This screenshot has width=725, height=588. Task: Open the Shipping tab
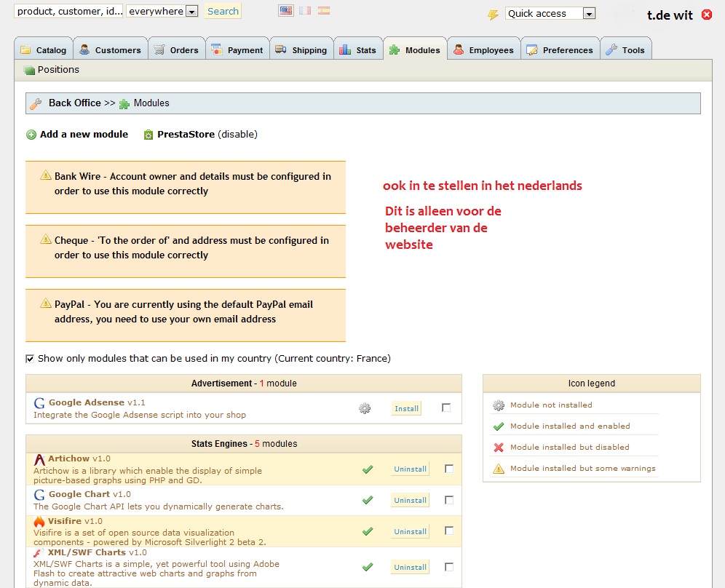[301, 50]
